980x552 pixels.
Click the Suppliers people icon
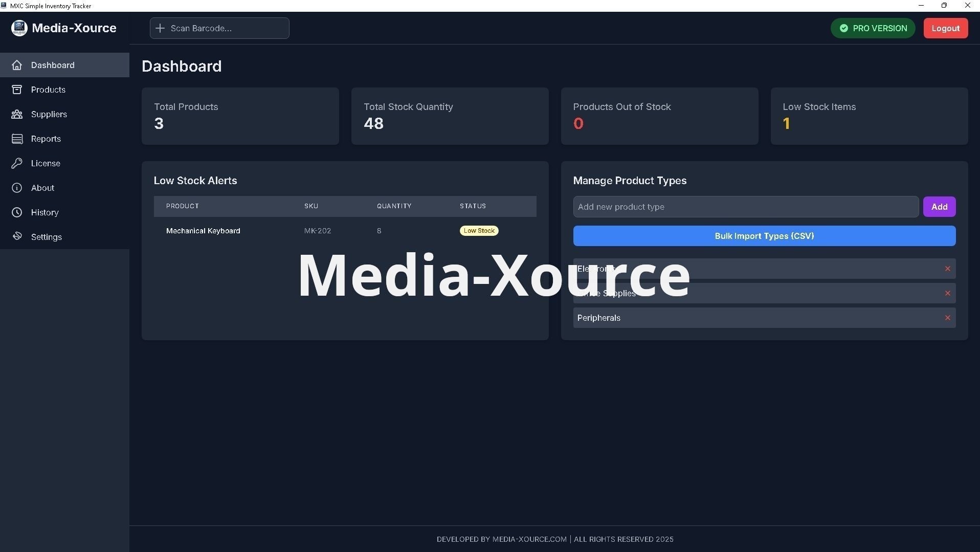[x=17, y=114]
